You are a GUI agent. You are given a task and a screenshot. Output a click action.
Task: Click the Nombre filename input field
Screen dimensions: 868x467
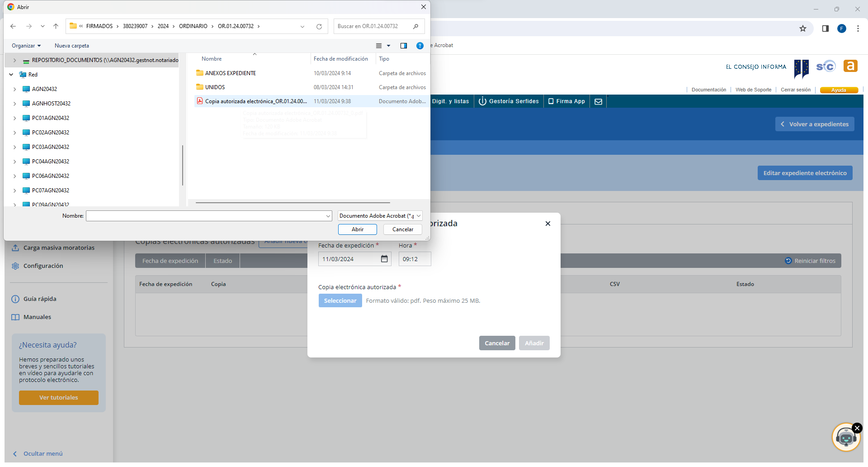point(206,216)
